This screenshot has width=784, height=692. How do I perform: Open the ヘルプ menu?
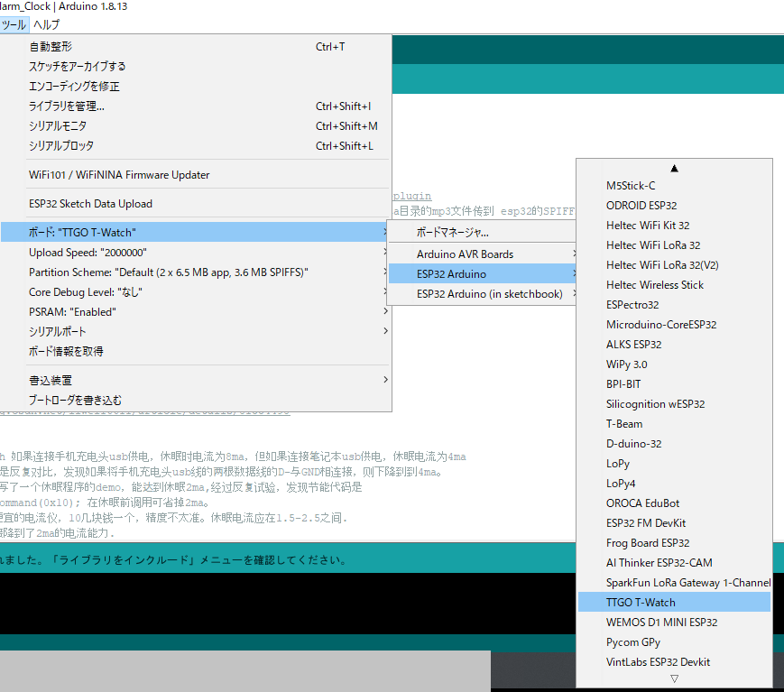[x=47, y=24]
